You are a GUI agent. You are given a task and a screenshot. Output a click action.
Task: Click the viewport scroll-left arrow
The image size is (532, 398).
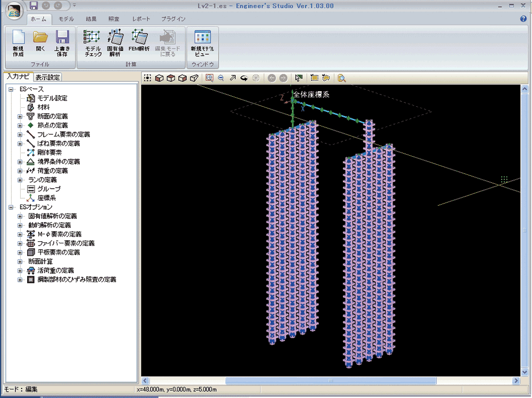[145, 380]
